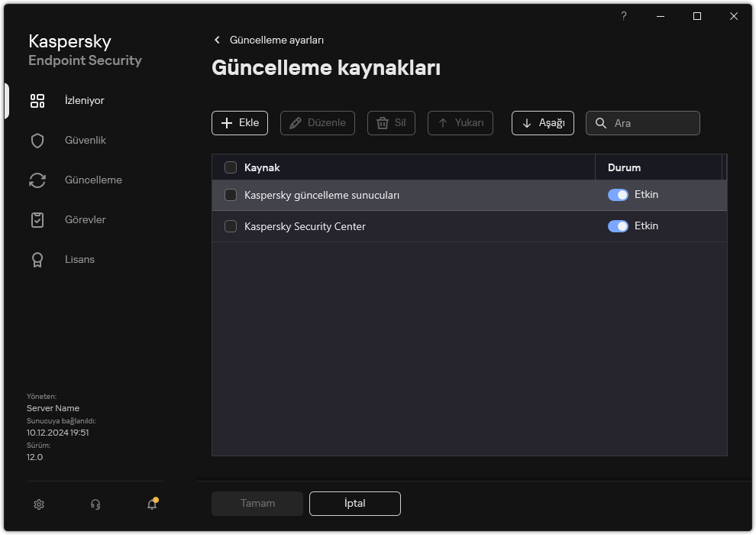756x535 pixels.
Task: Click Ekle to add a source
Action: (239, 122)
